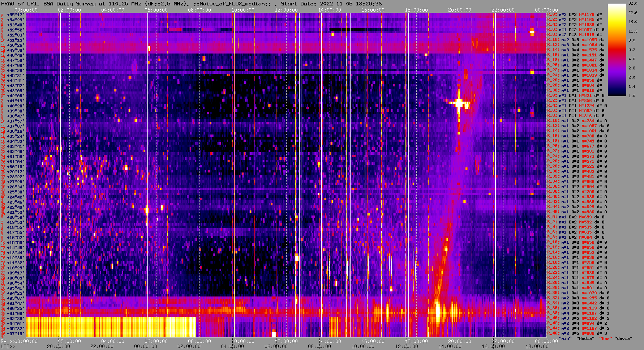Click declination label +12°38'
Viewport: 644px width, 350px height.
pyautogui.click(x=16, y=258)
